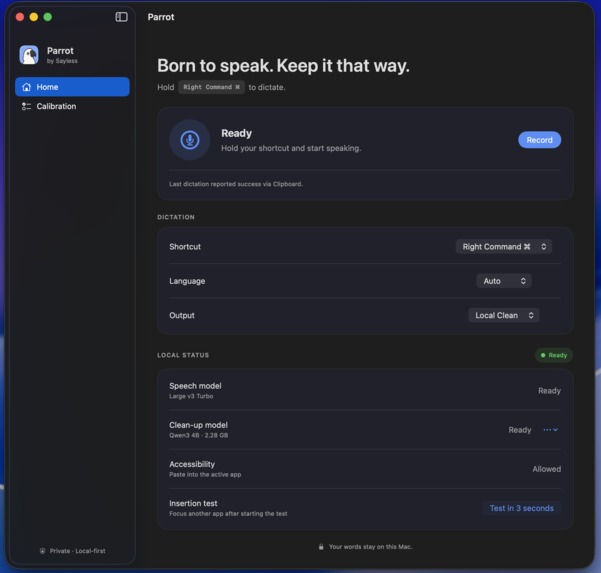The height and width of the screenshot is (573, 601).
Task: Click the 'Shortcut' row label
Action: (x=185, y=246)
